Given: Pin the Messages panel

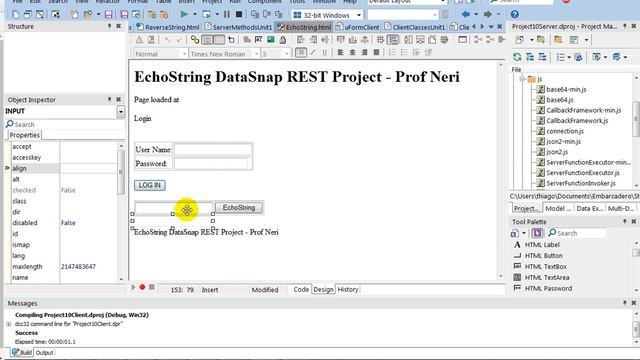Looking at the screenshot, I should pos(624,303).
